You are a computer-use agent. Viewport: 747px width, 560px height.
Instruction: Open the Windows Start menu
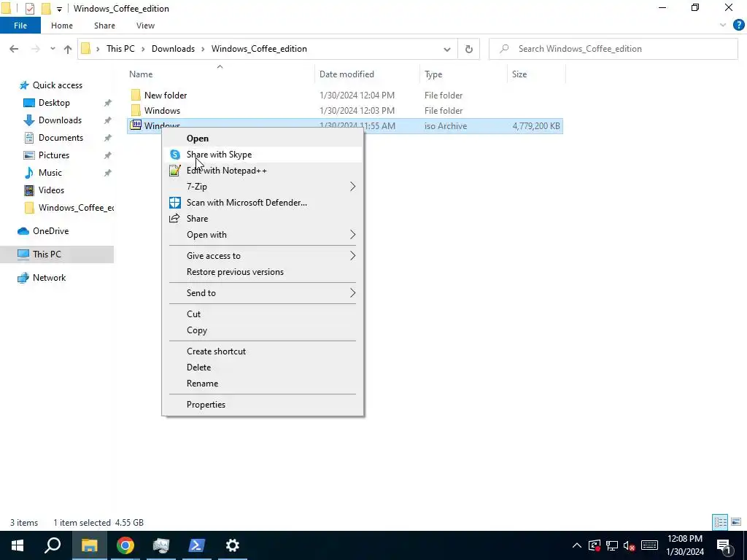[18, 545]
